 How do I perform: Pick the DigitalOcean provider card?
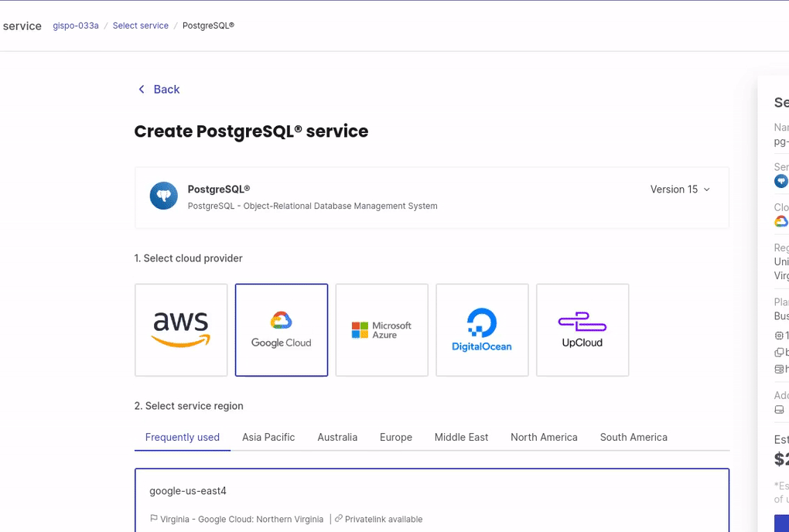(x=482, y=330)
